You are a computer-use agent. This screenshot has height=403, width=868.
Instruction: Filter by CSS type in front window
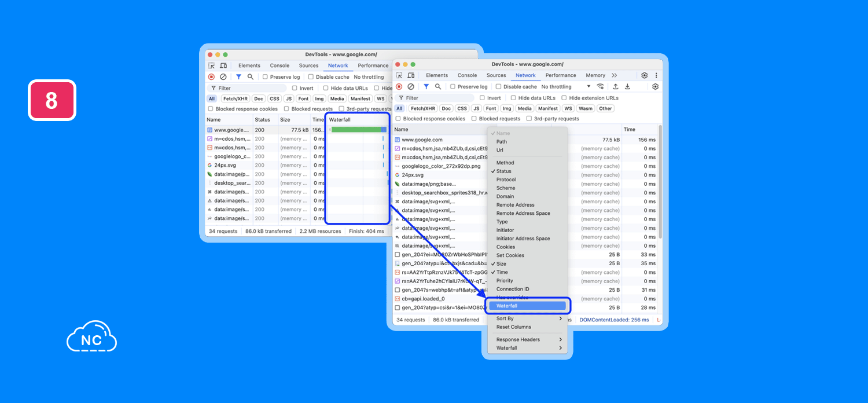coord(462,108)
